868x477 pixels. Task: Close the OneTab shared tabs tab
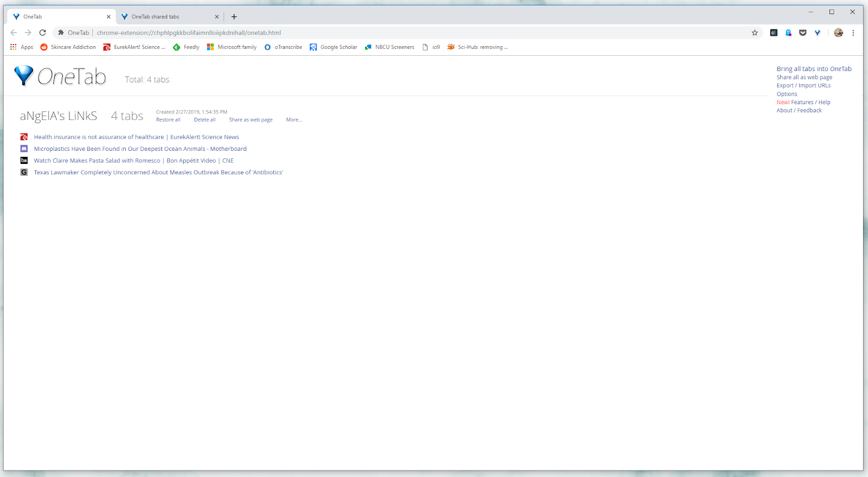(x=217, y=17)
